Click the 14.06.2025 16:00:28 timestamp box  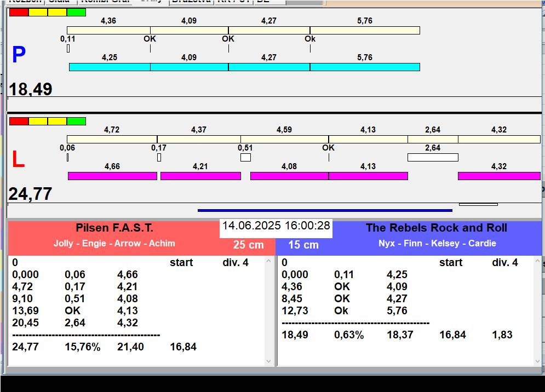coord(276,226)
